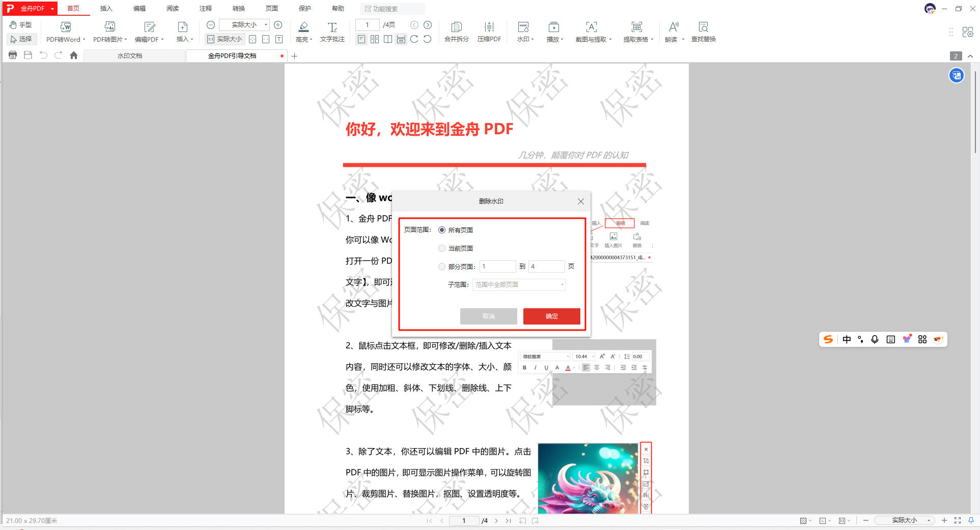Activate the Select tool (选择)
The height and width of the screenshot is (530, 980).
(21, 39)
